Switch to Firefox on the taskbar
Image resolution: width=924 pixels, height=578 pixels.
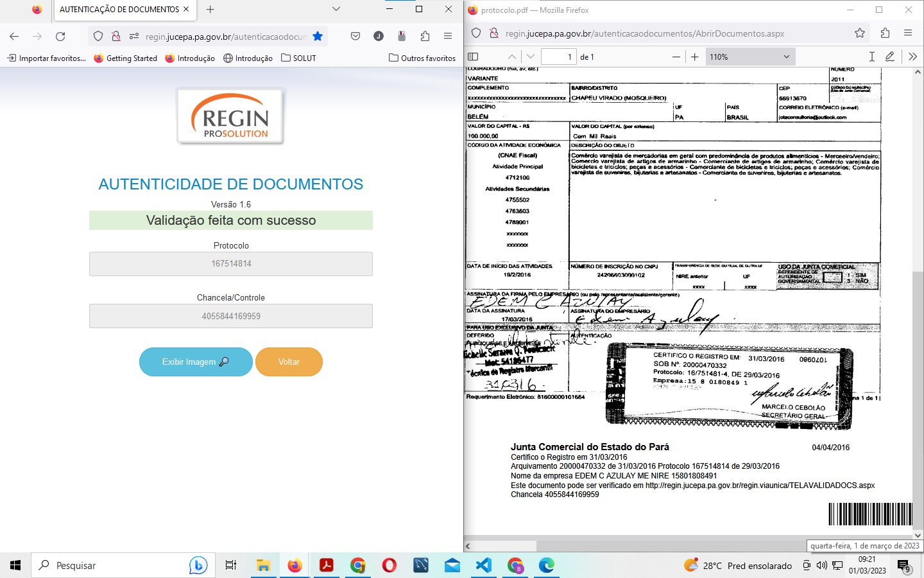tap(295, 565)
